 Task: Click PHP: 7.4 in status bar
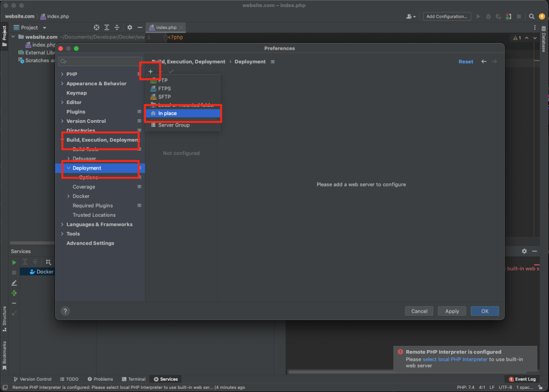(x=465, y=388)
